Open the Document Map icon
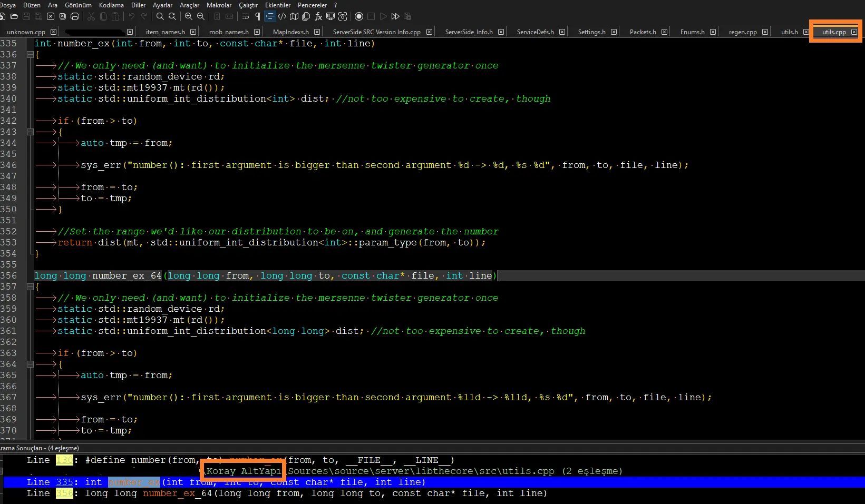 pyautogui.click(x=294, y=17)
